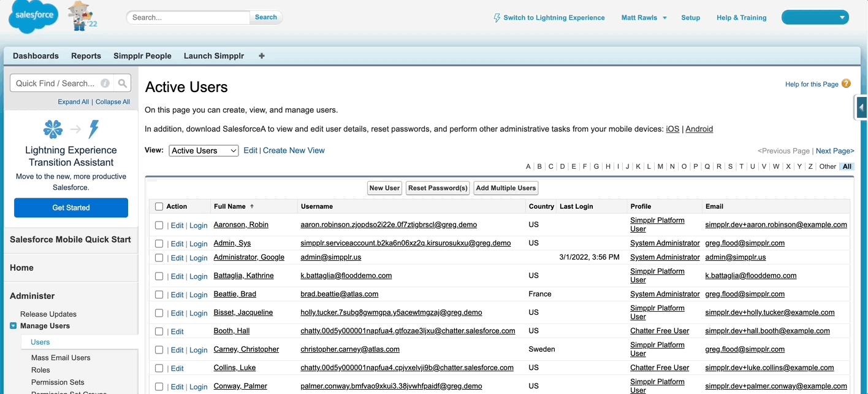Select the checkbox for Bisset, Jacqueline
Image resolution: width=868 pixels, height=394 pixels.
tap(159, 313)
